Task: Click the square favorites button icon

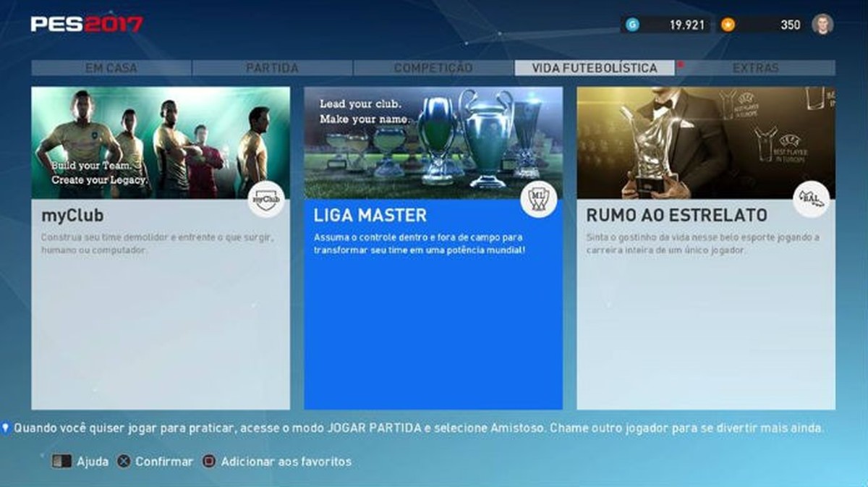Action: 209,461
